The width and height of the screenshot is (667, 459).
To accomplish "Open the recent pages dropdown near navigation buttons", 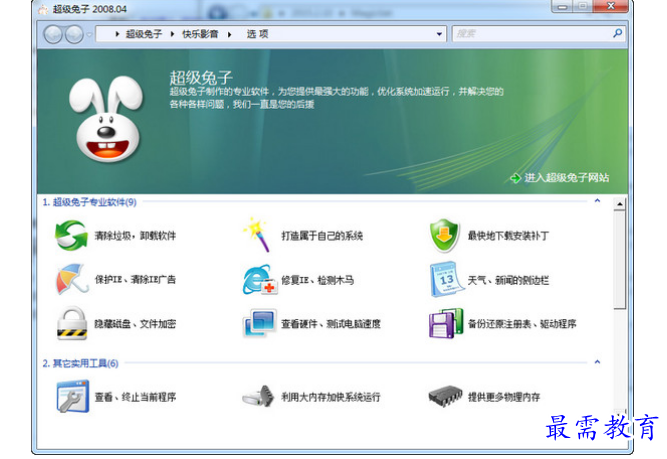I will pyautogui.click(x=89, y=34).
